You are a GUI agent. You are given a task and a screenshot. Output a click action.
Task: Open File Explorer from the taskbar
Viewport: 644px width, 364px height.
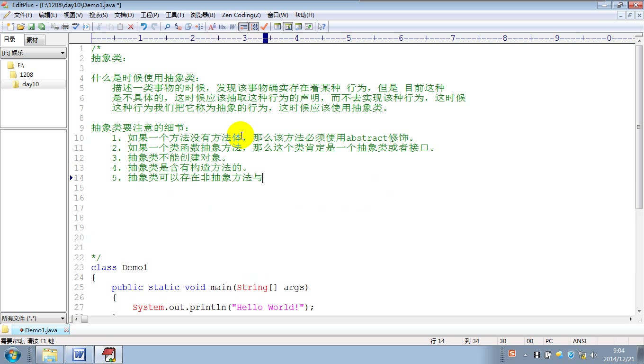click(x=50, y=355)
